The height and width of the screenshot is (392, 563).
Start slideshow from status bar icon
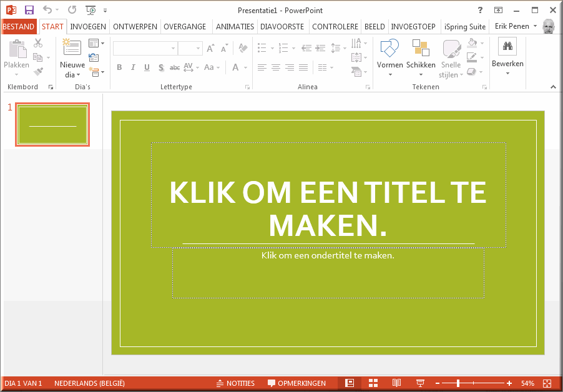(420, 383)
